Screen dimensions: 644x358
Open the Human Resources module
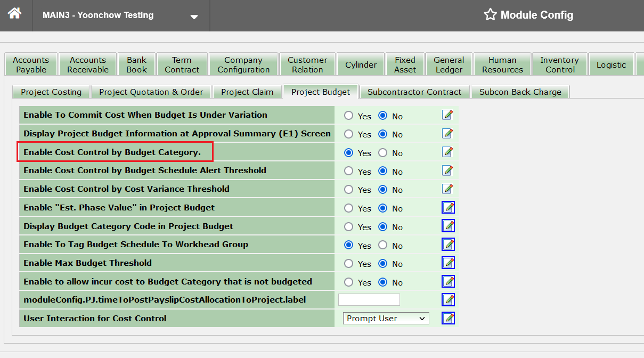[502, 64]
